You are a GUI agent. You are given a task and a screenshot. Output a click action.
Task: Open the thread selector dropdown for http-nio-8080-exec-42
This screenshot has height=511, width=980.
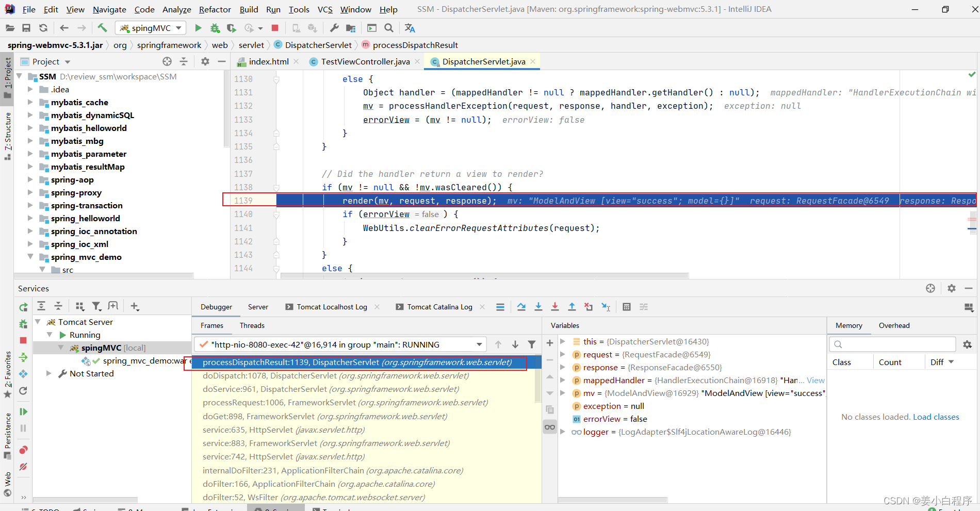tap(479, 344)
